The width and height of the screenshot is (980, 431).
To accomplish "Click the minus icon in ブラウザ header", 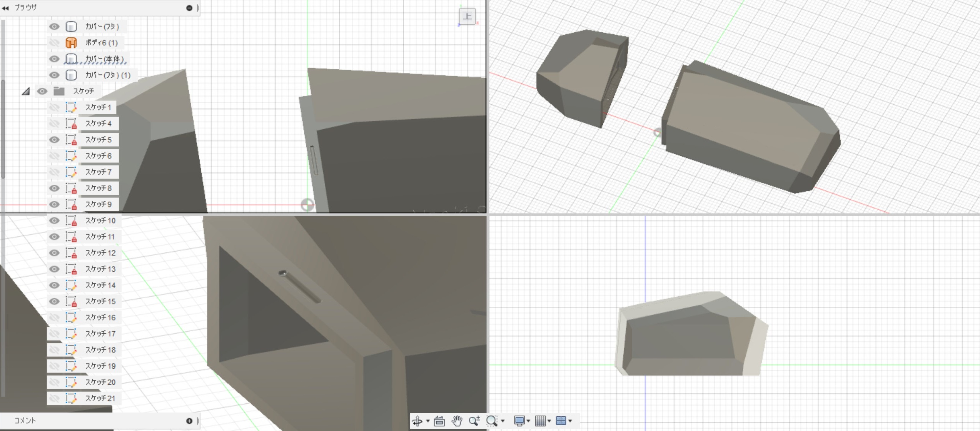I will pos(189,8).
